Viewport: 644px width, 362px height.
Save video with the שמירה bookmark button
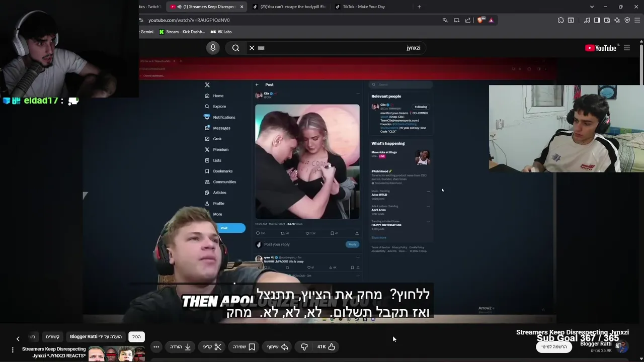click(244, 346)
